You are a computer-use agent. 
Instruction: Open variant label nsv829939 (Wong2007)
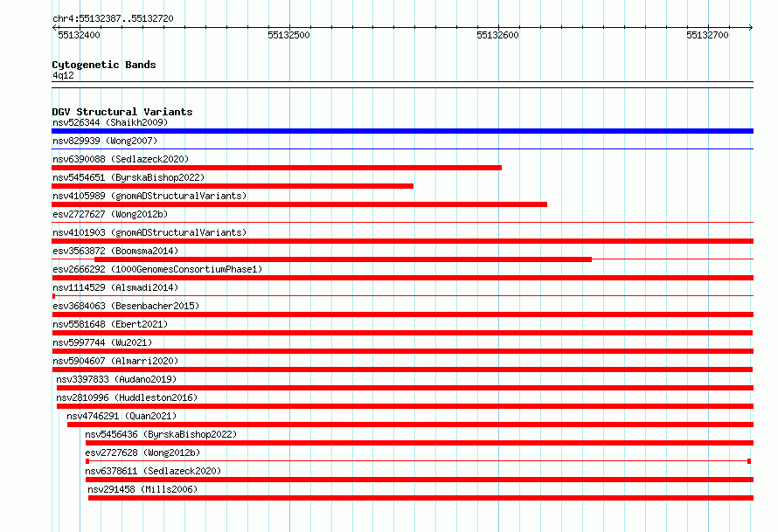point(105,141)
